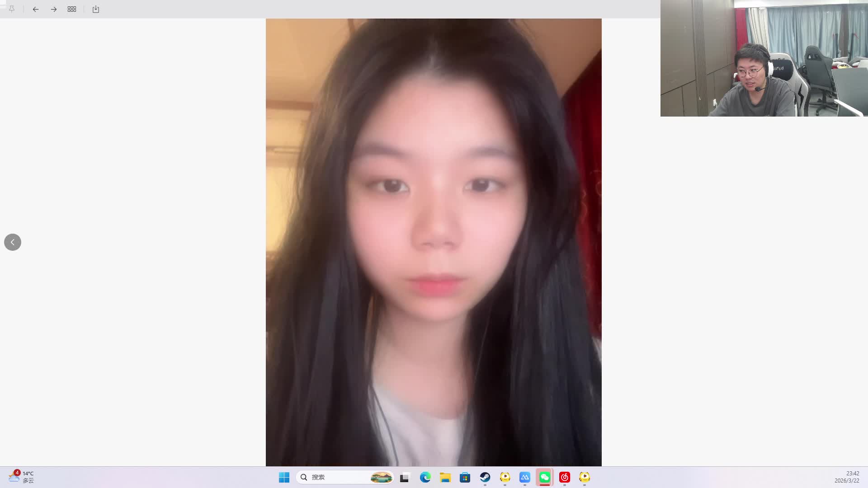The image size is (868, 488).
Task: Open Task View from the taskbar
Action: click(x=405, y=477)
